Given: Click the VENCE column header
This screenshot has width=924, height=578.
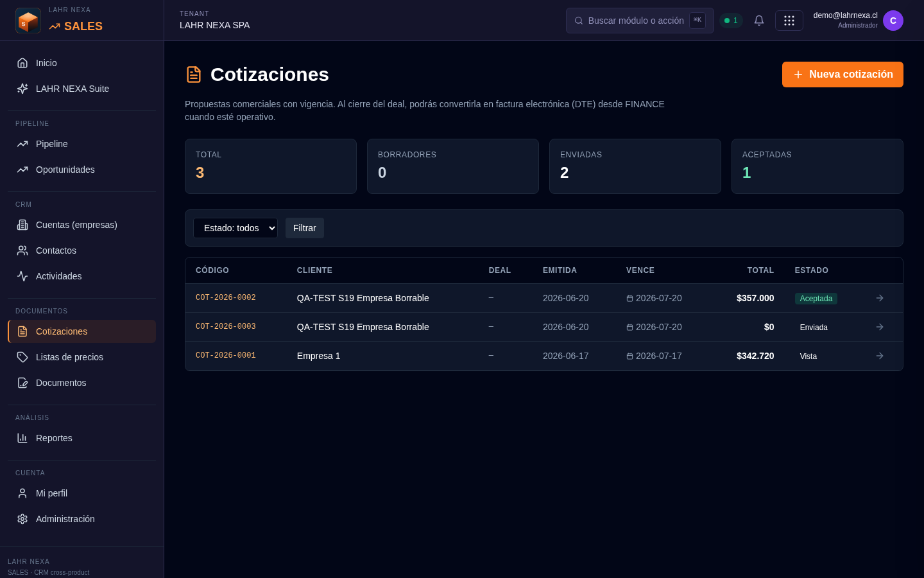Looking at the screenshot, I should [640, 270].
